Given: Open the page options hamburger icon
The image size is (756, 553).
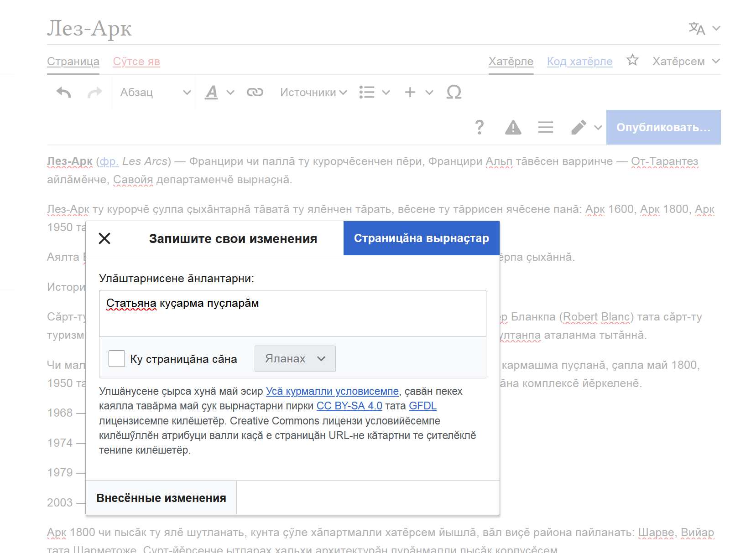Looking at the screenshot, I should click(x=545, y=127).
